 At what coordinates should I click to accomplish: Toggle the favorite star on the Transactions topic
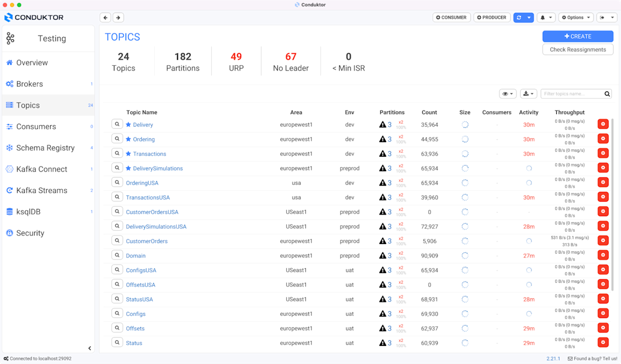129,154
